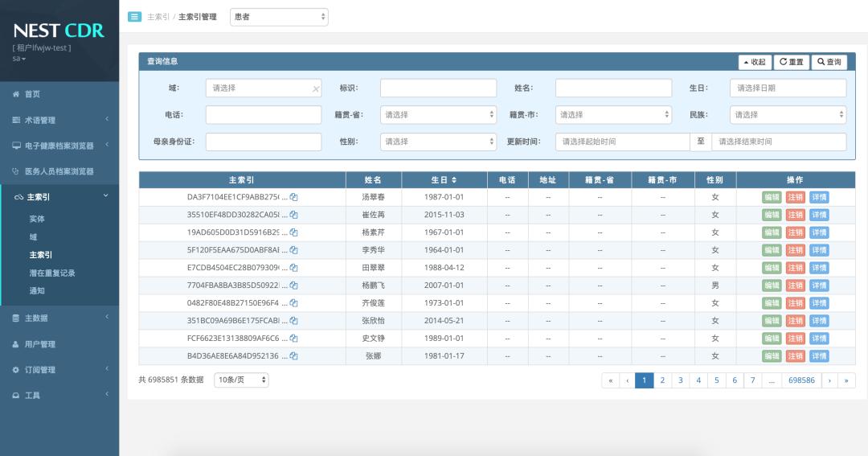Expand the 主数据 sidebar menu
868x456 pixels.
point(59,318)
